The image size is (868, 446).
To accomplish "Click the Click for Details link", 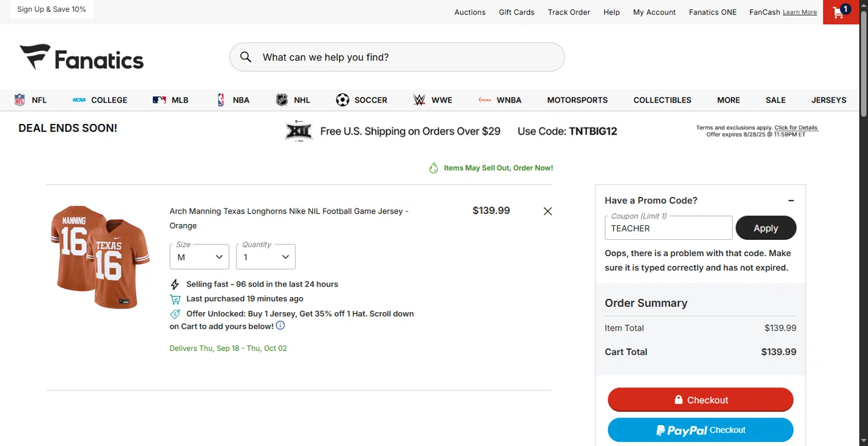I will pyautogui.click(x=796, y=127).
